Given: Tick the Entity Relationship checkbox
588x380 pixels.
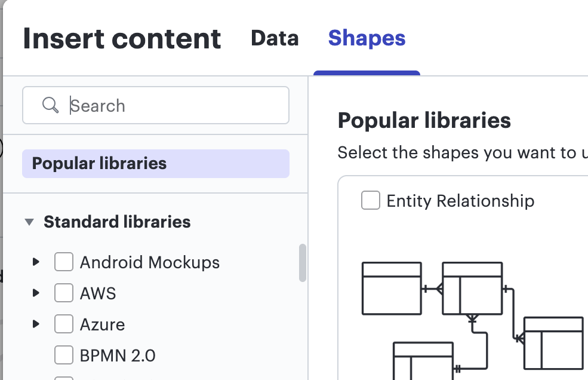Looking at the screenshot, I should [371, 201].
